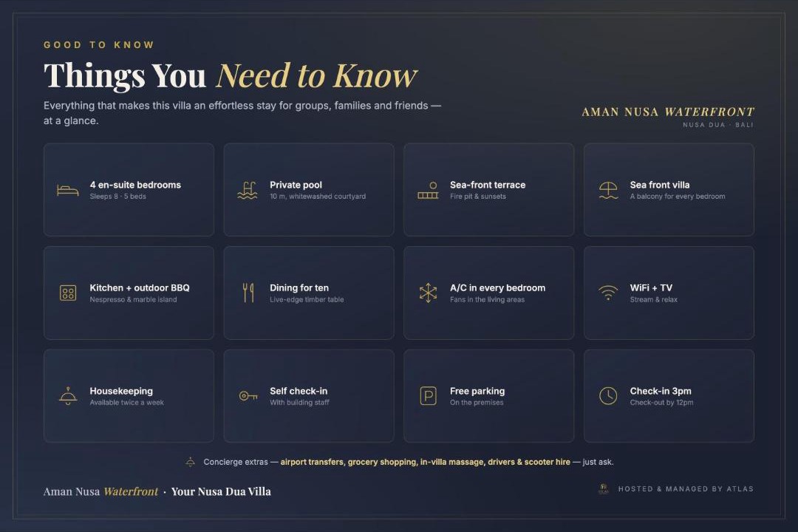Click the terrace icon beside Sea-front terrace
The image size is (798, 532).
pos(428,191)
